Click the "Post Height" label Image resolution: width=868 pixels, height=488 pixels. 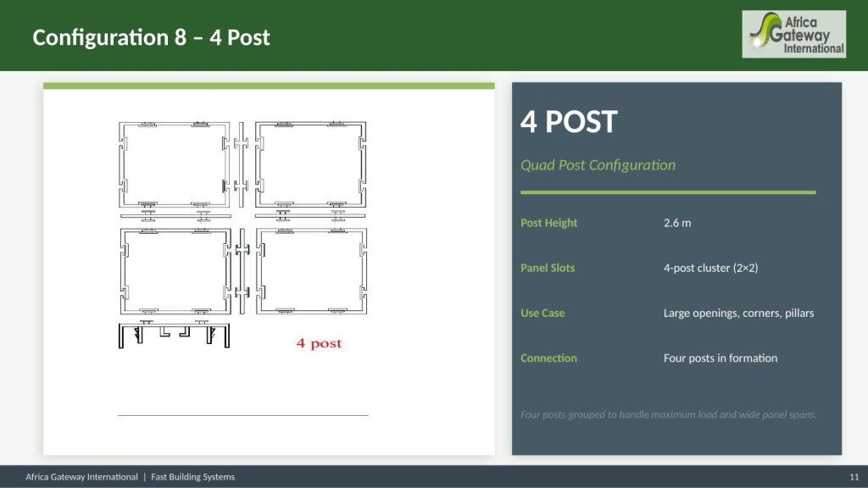[x=548, y=223]
